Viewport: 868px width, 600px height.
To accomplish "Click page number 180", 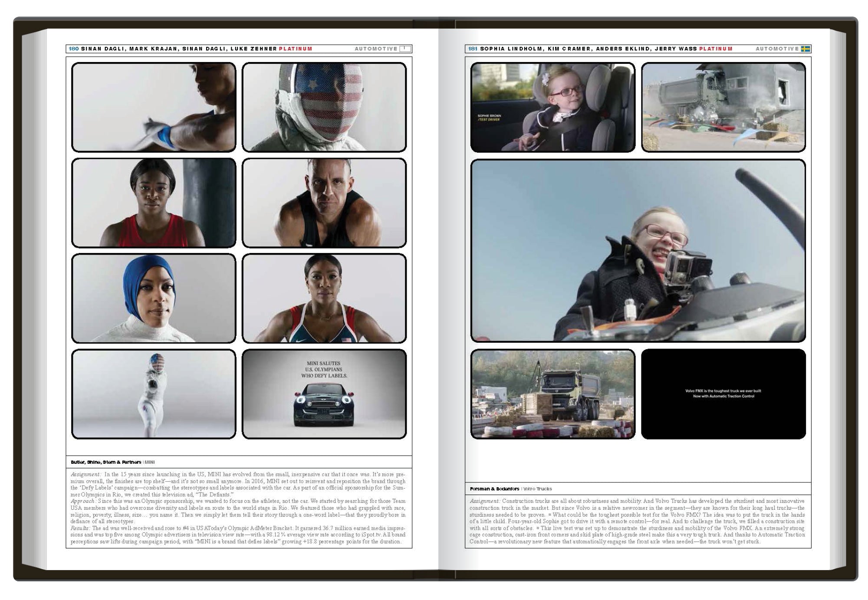I will pyautogui.click(x=73, y=49).
